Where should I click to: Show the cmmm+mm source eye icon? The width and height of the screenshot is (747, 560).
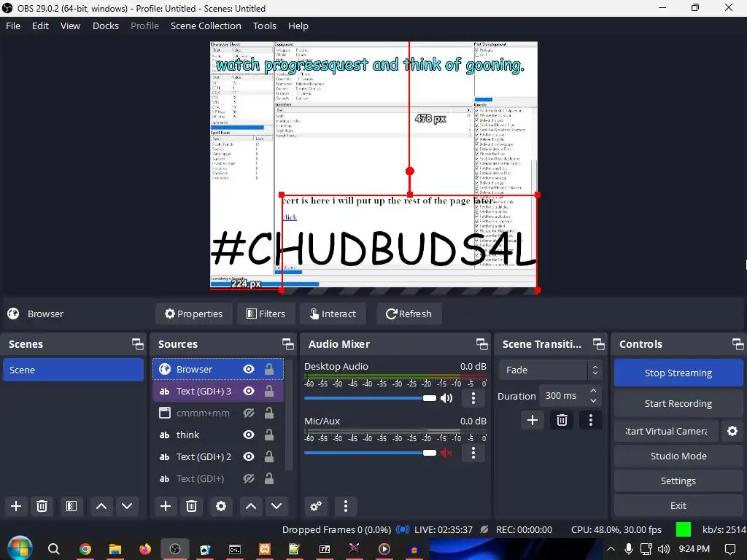249,413
